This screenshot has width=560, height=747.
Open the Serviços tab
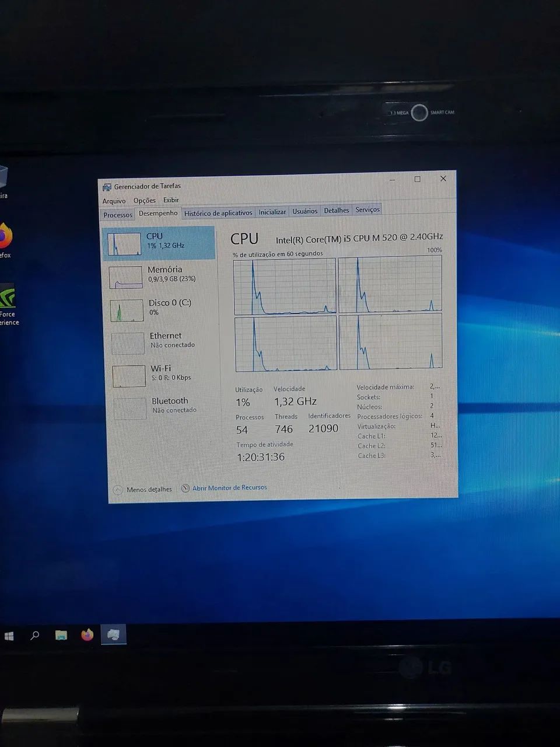click(367, 210)
